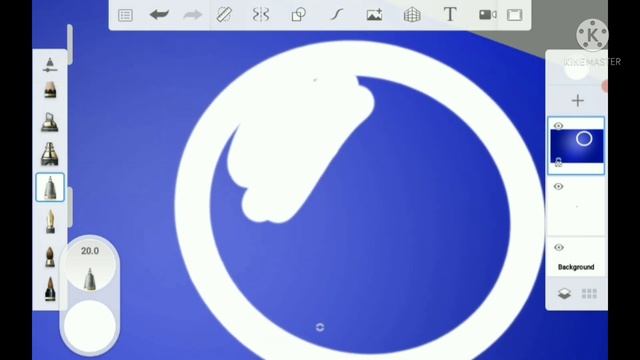Select the highlighted technical pen brush
640x360 pixels.
50,187
